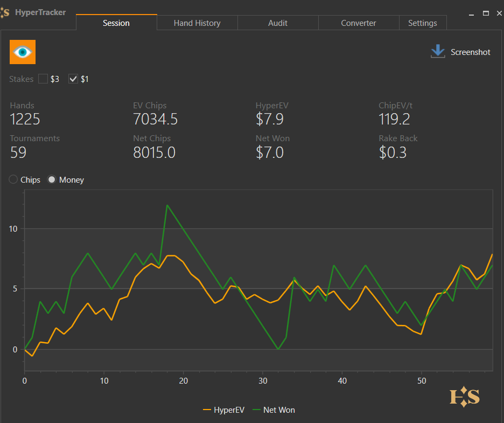Image resolution: width=504 pixels, height=423 pixels.
Task: Maximize the HyperTracker window
Action: (x=486, y=13)
